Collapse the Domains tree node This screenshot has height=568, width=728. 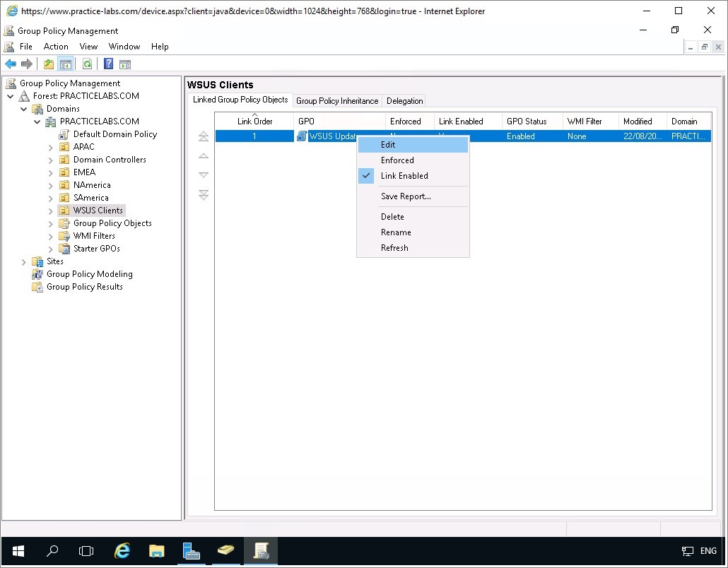click(x=24, y=109)
